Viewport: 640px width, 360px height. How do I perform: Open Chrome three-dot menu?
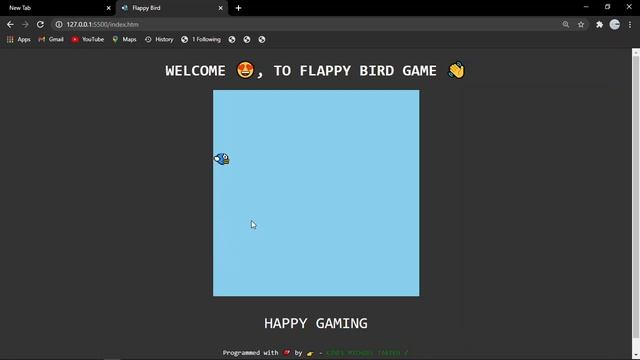[x=630, y=24]
